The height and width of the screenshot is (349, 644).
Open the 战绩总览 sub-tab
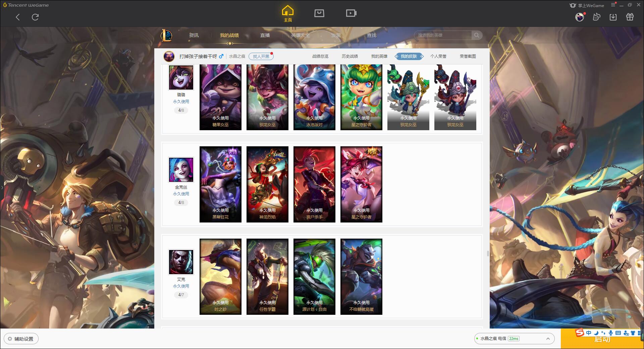tap(320, 56)
